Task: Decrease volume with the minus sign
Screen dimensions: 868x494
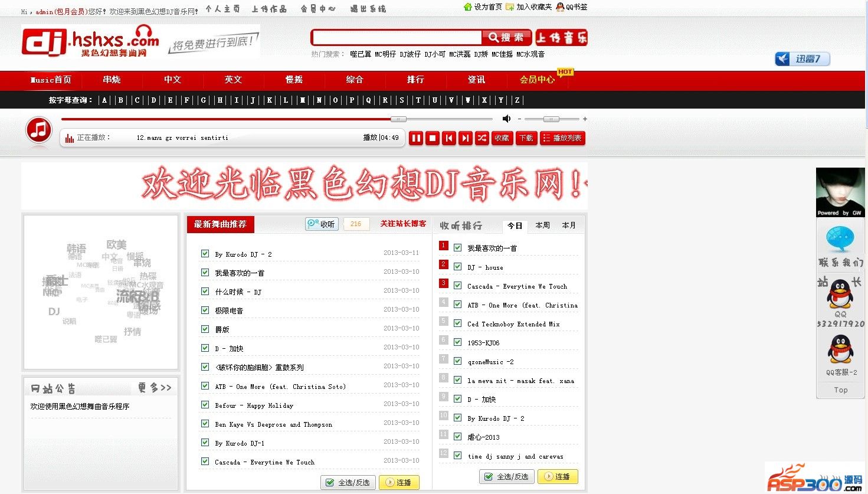Action: tap(519, 119)
